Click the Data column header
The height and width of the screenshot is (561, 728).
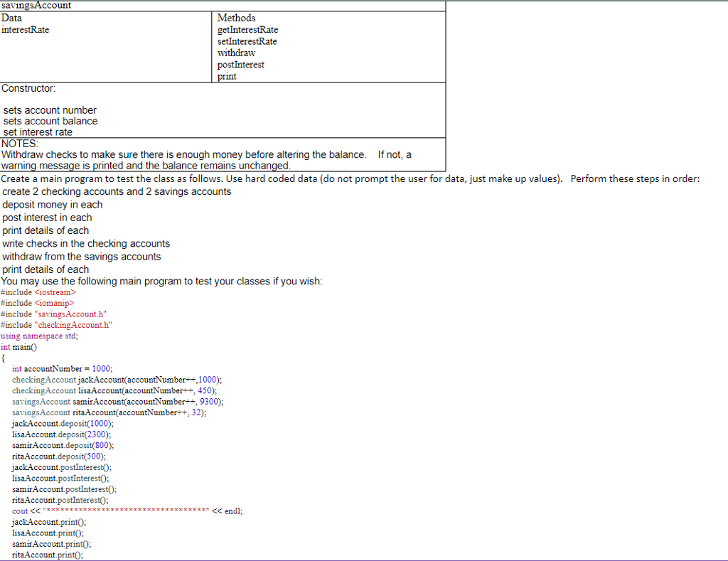11,18
